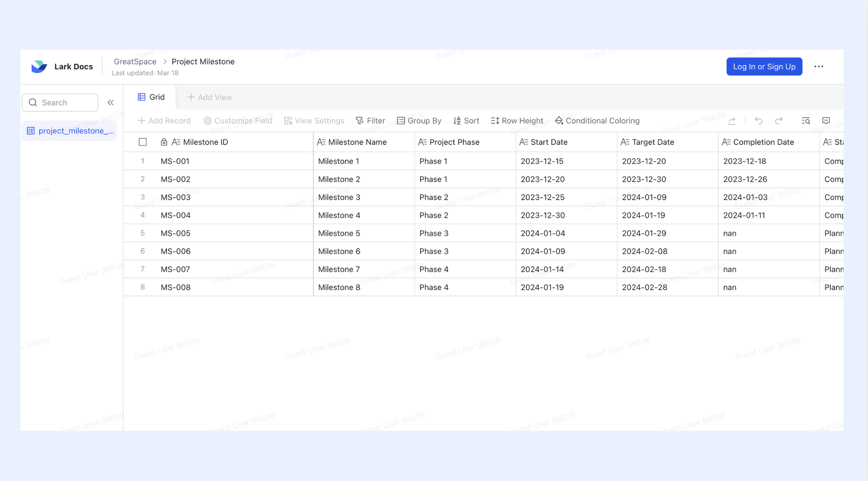868x481 pixels.
Task: Click the plus icon beside Add View
Action: (x=191, y=97)
